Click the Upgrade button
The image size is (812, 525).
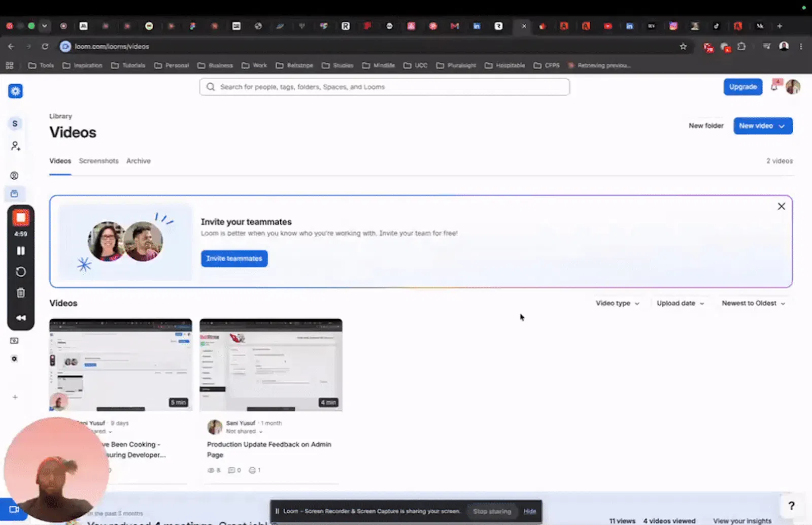(743, 87)
